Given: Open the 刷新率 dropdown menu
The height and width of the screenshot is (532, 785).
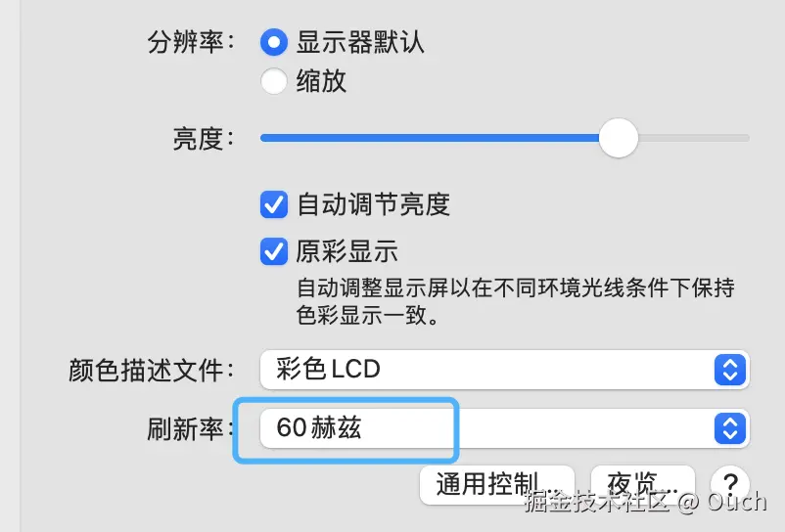Looking at the screenshot, I should [x=505, y=428].
